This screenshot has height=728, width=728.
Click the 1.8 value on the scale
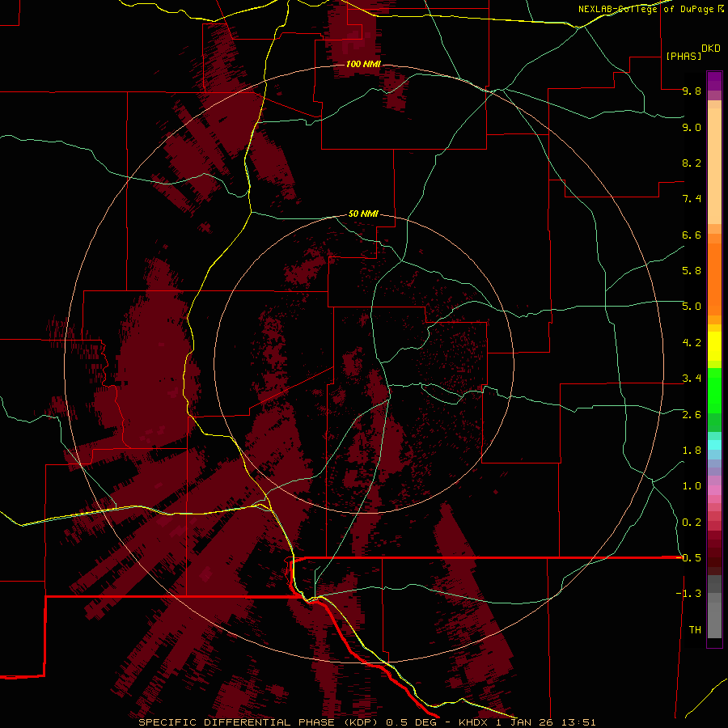point(692,451)
